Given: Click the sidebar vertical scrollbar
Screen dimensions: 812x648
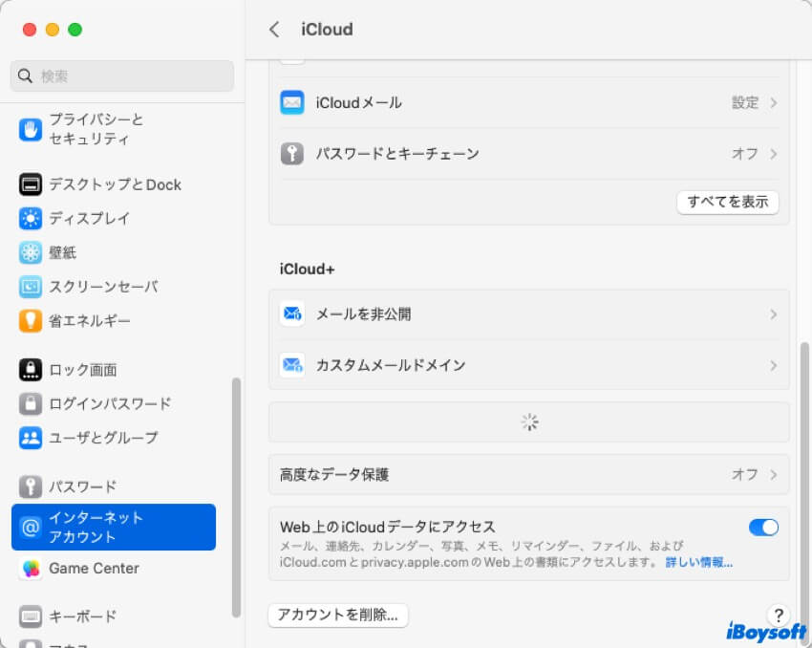Looking at the screenshot, I should point(236,497).
